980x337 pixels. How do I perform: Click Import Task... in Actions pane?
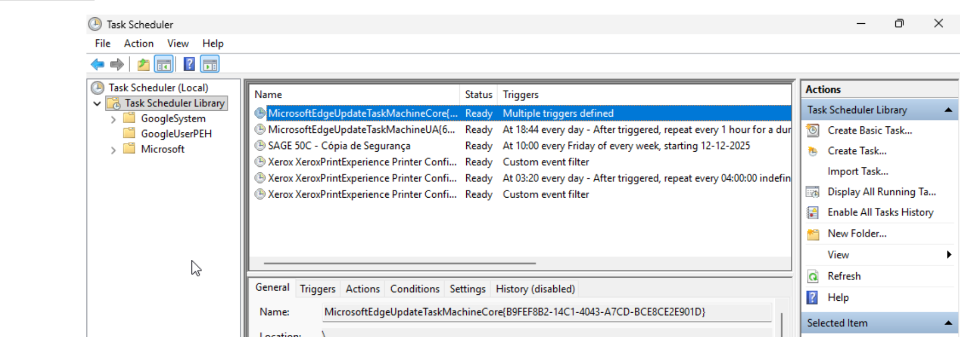(857, 172)
